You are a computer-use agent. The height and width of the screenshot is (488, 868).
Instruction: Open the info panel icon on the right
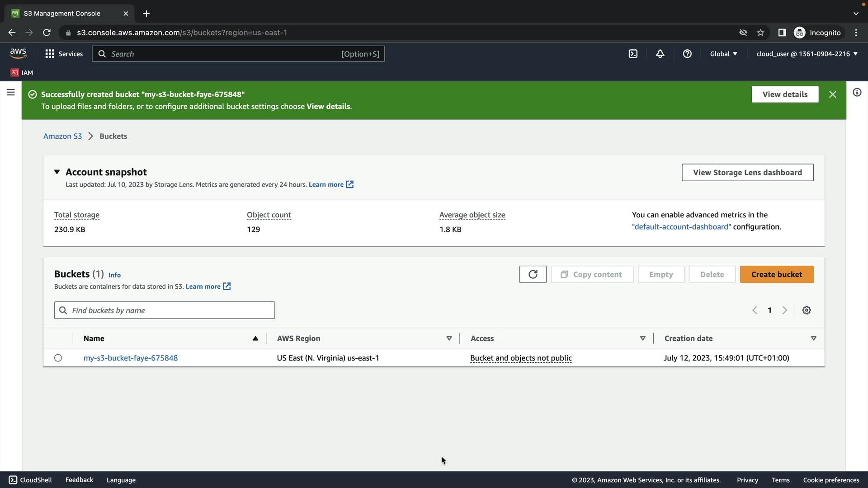click(857, 93)
